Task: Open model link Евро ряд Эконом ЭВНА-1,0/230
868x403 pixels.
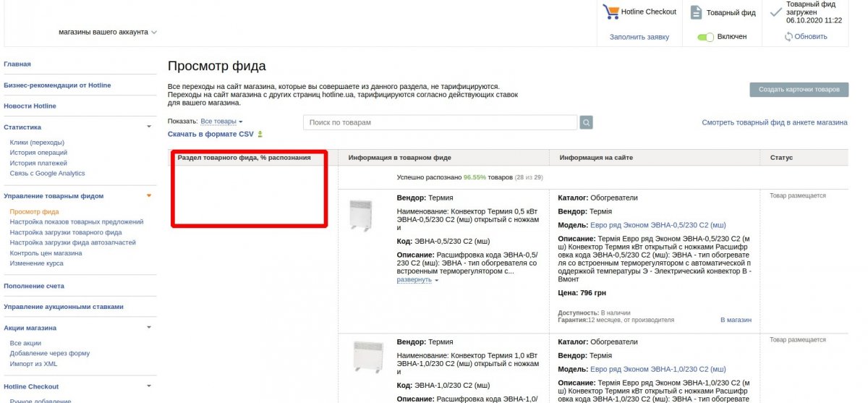Action: tap(658, 369)
